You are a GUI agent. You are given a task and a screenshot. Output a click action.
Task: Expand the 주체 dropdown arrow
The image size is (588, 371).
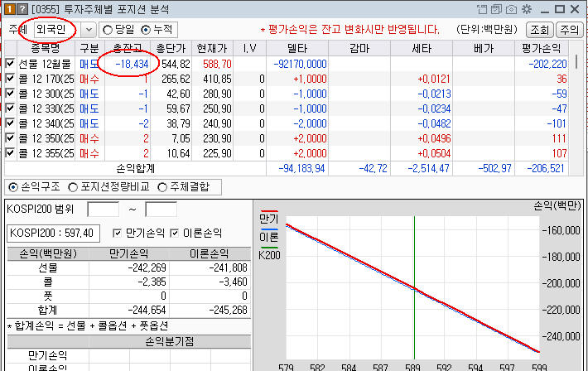pyautogui.click(x=89, y=30)
